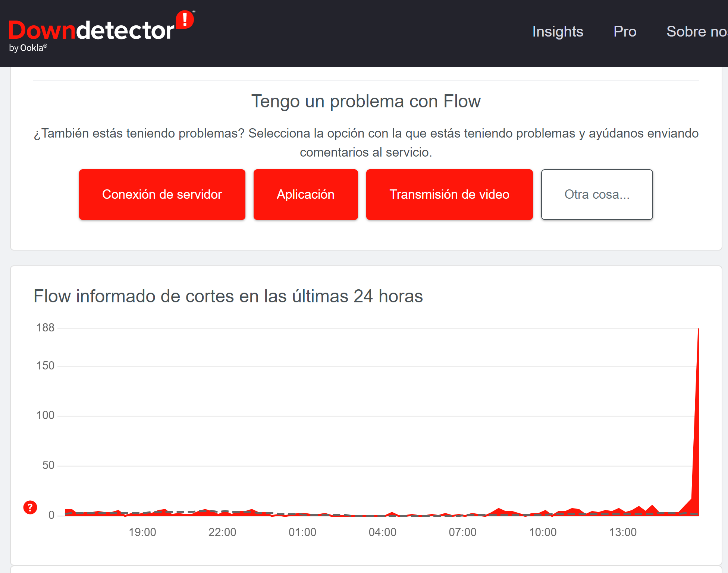The height and width of the screenshot is (573, 728).
Task: Open the Pro menu item
Action: [625, 31]
